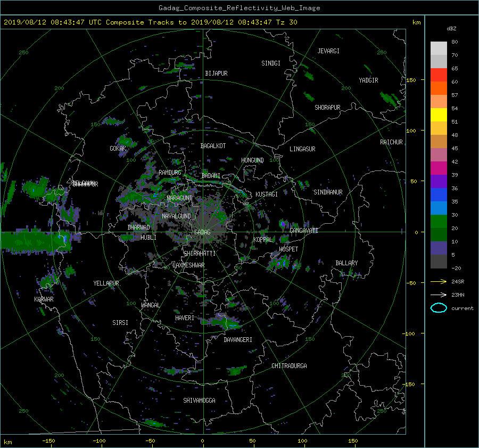Click the Gadag_Composite_Reflectivity_Web_Image title
The width and height of the screenshot is (479, 448).
239,8
